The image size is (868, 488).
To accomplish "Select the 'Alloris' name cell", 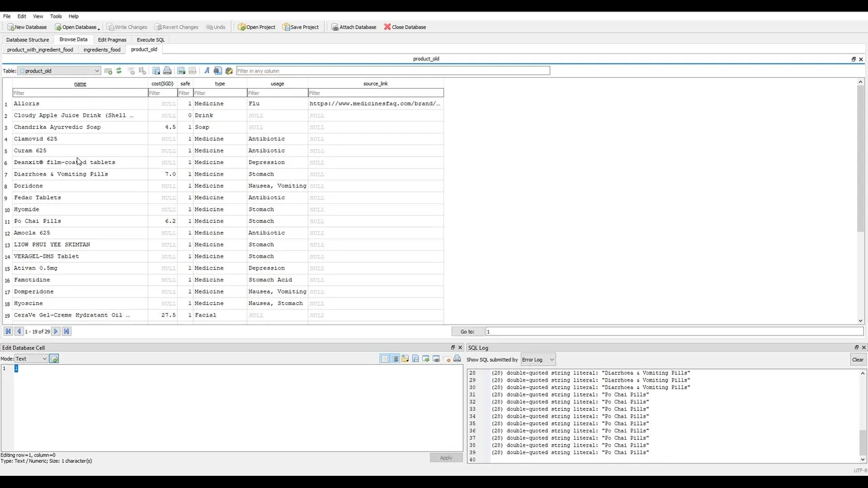I will click(x=80, y=104).
